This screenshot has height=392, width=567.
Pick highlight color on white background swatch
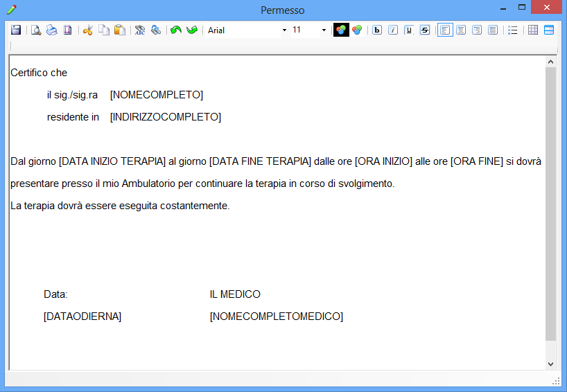pos(357,30)
